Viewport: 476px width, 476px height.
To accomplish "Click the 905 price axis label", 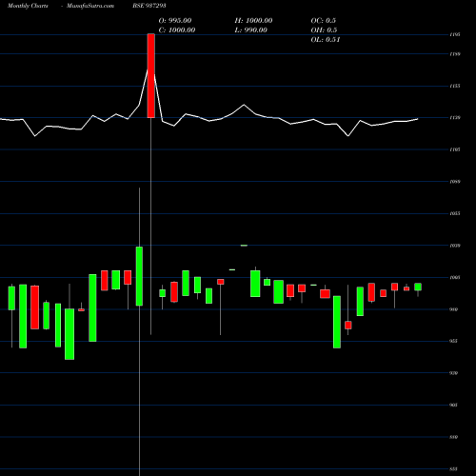I will [454, 406].
